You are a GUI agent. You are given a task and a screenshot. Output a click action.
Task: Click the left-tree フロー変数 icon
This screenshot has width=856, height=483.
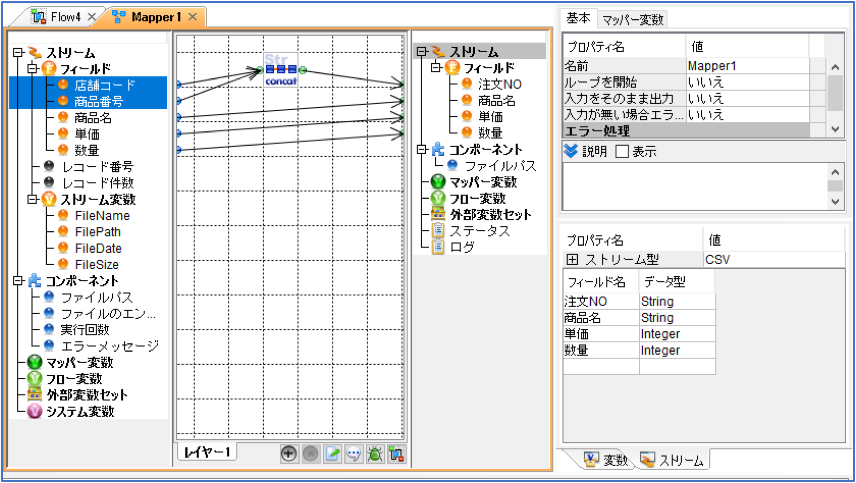[x=34, y=378]
